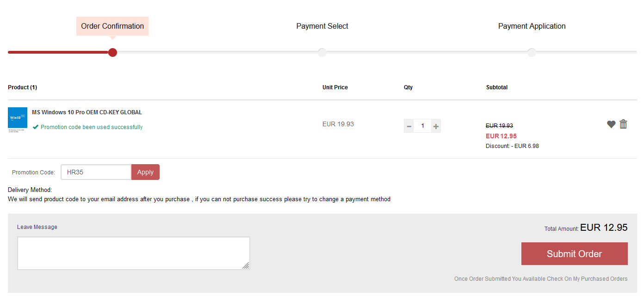Click the Order Confirmation progress dot
This screenshot has height=302, width=644.
click(x=112, y=52)
